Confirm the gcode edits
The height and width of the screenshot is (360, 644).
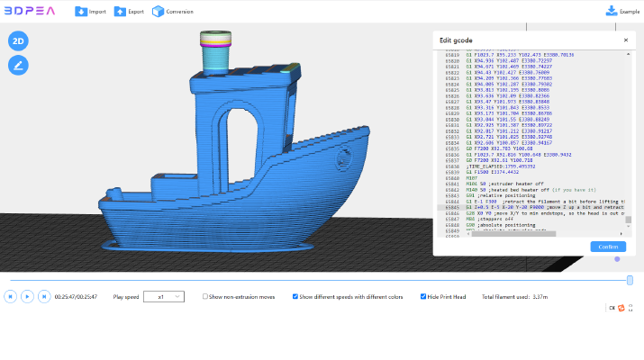pos(608,247)
